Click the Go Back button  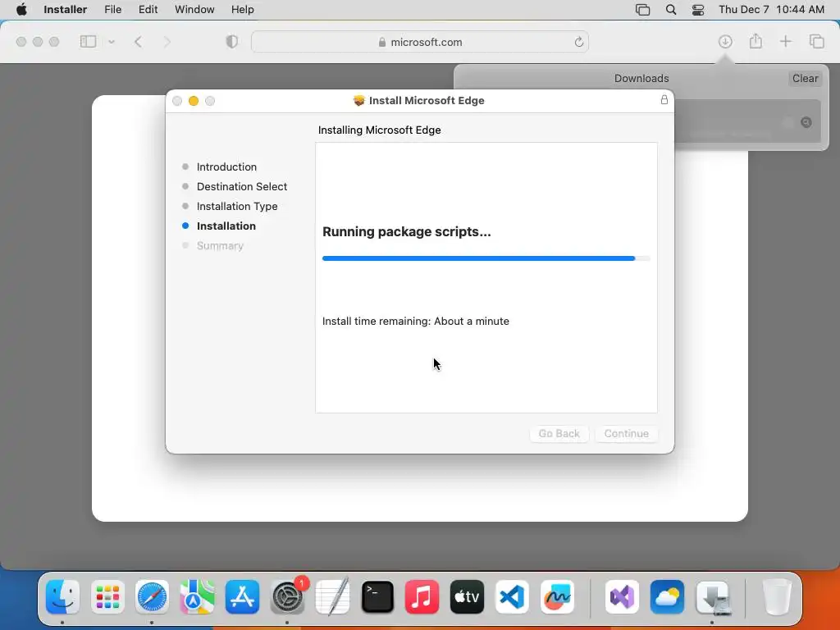[x=559, y=433]
